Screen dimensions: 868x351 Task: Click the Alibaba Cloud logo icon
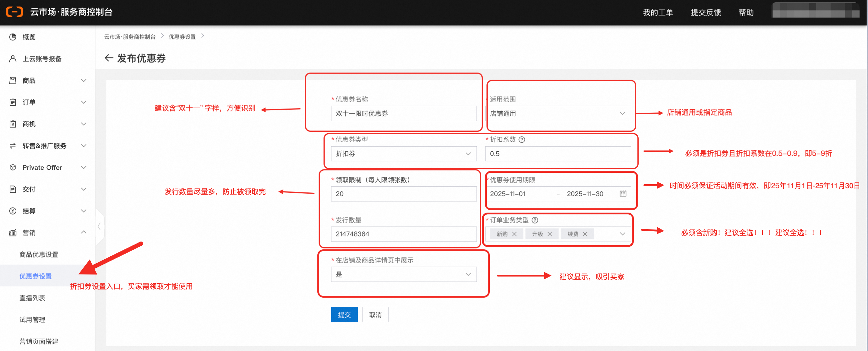[x=14, y=12]
